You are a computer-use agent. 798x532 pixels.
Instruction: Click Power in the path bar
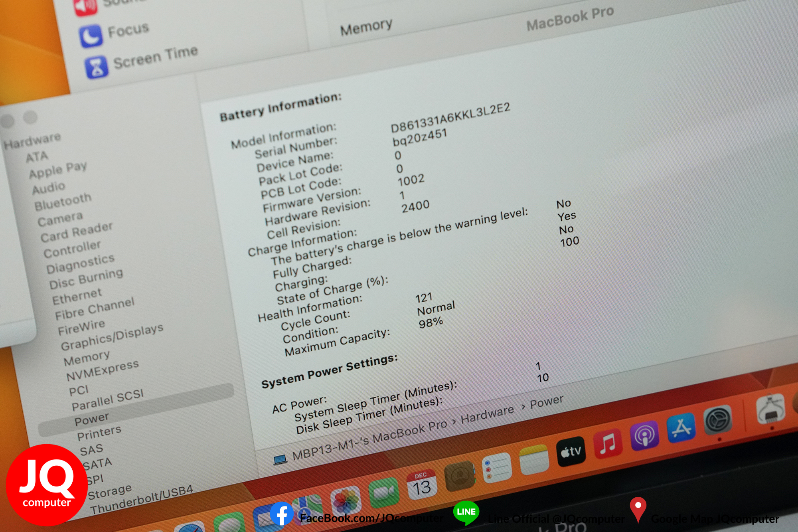click(547, 401)
